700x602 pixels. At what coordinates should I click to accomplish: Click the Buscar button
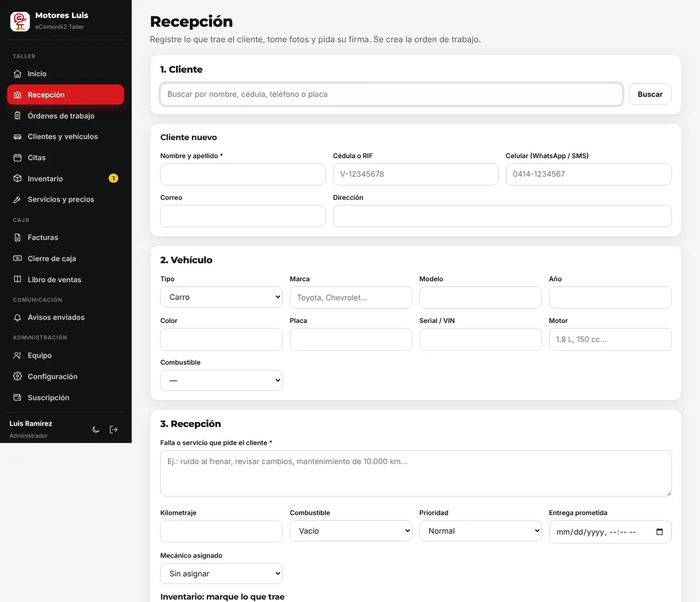pyautogui.click(x=650, y=94)
